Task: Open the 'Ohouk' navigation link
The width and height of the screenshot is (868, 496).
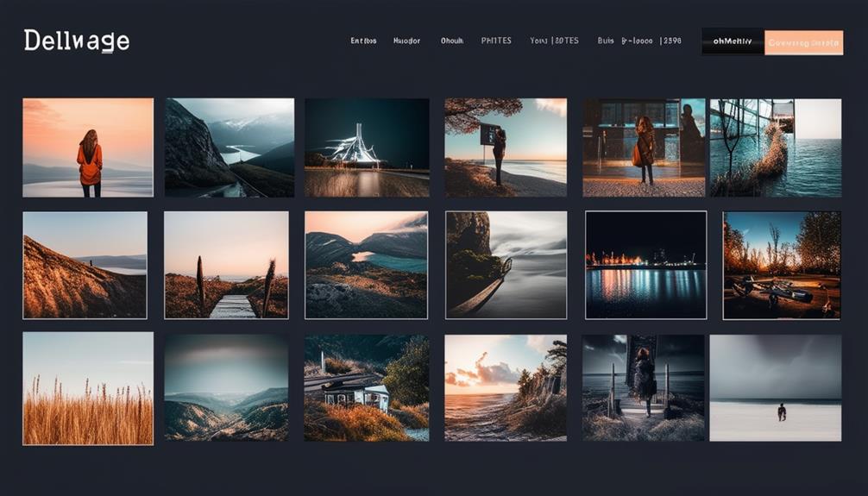Action: 452,41
